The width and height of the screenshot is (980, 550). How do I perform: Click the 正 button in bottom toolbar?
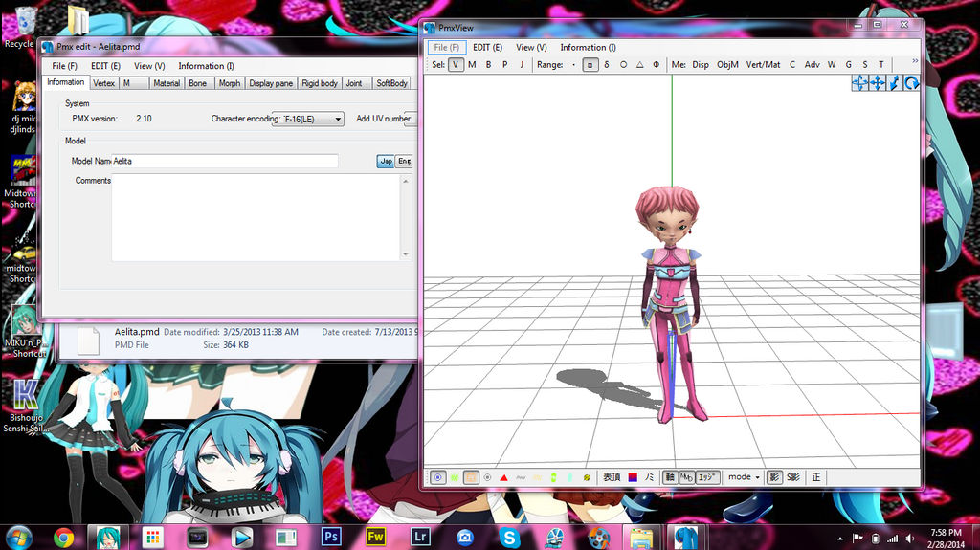coord(816,477)
